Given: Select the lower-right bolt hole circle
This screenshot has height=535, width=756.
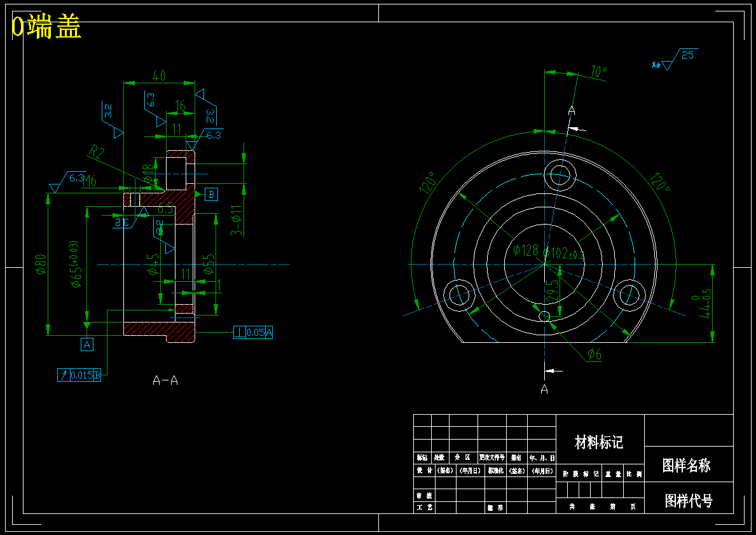Looking at the screenshot, I should point(629,295).
